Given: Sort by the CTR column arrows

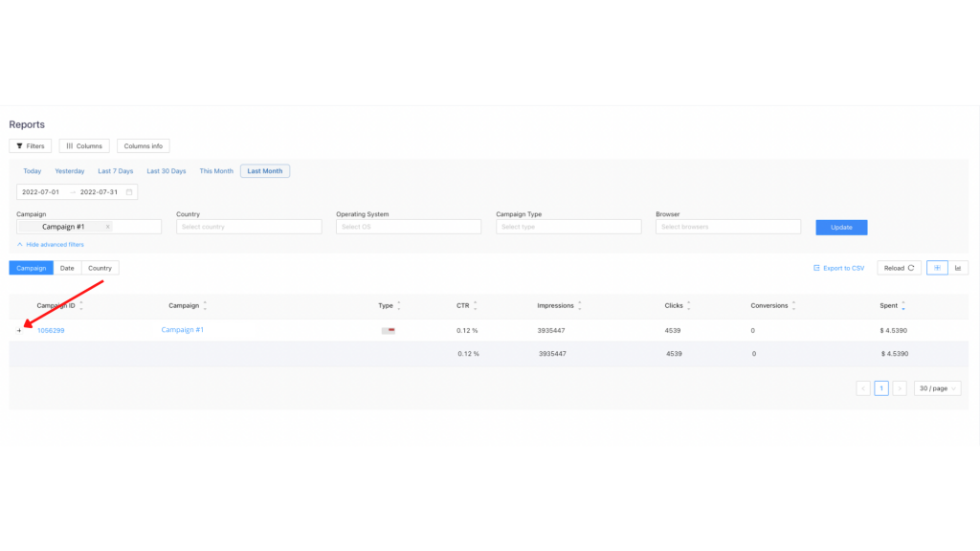Looking at the screenshot, I should (x=476, y=306).
